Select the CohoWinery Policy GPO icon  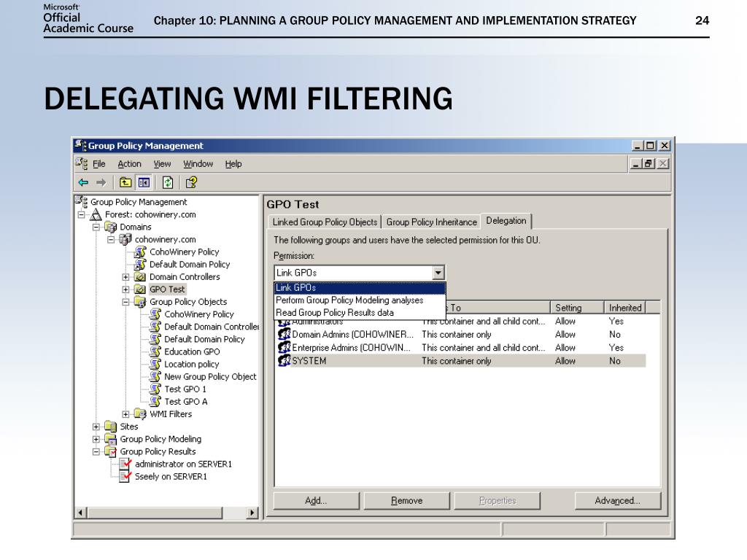coord(156,314)
